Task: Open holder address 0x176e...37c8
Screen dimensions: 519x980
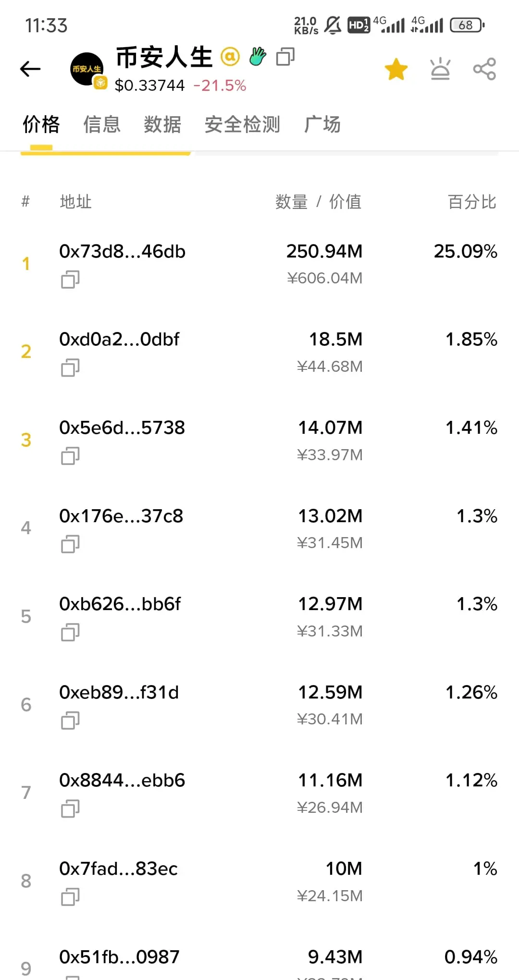Action: [x=121, y=516]
